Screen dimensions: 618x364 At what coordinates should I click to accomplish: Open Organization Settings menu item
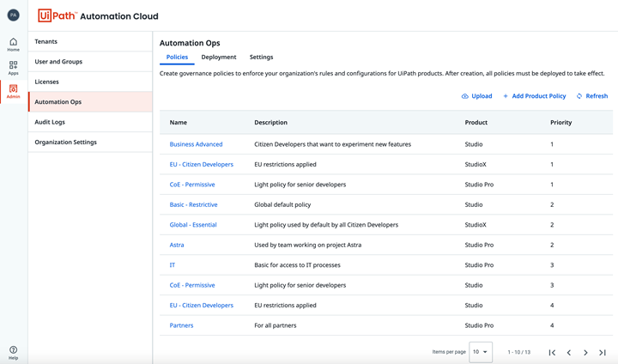point(65,143)
